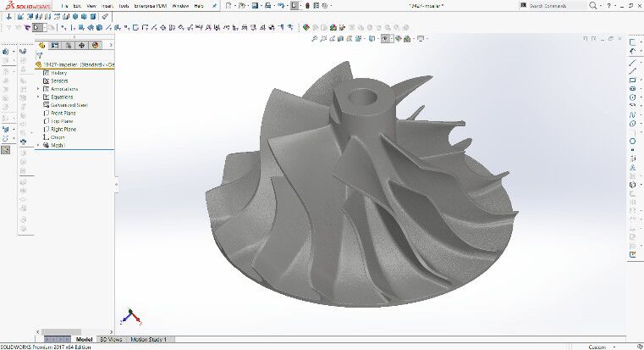The height and width of the screenshot is (350, 644).
Task: Switch to PropertyManager tab
Action: 55,45
